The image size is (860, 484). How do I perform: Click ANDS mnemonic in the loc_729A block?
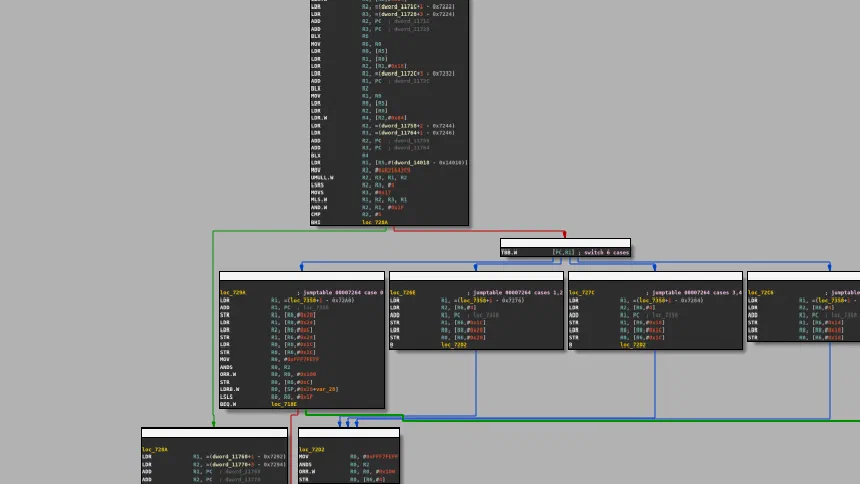[227, 368]
